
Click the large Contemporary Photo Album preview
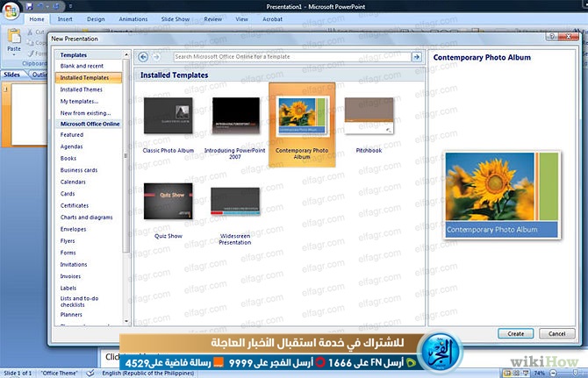502,195
